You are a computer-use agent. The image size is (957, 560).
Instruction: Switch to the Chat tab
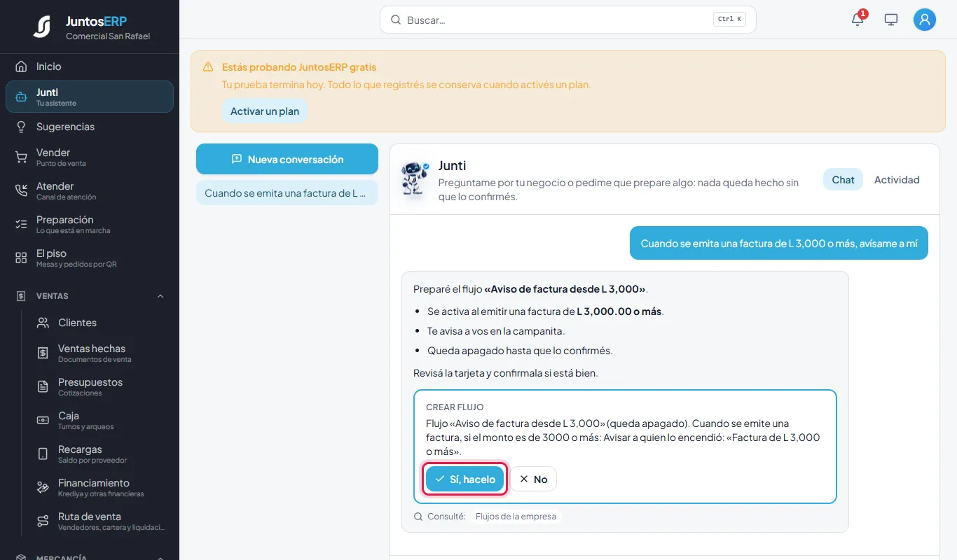pyautogui.click(x=843, y=180)
